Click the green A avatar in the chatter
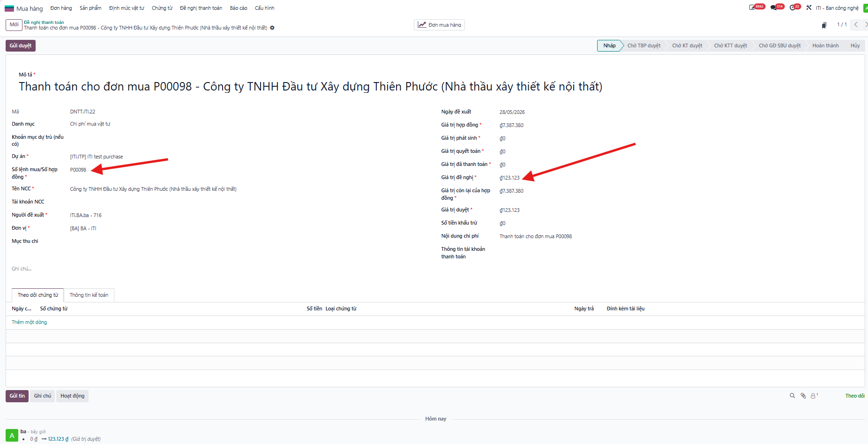The width and height of the screenshot is (868, 444). [12, 436]
